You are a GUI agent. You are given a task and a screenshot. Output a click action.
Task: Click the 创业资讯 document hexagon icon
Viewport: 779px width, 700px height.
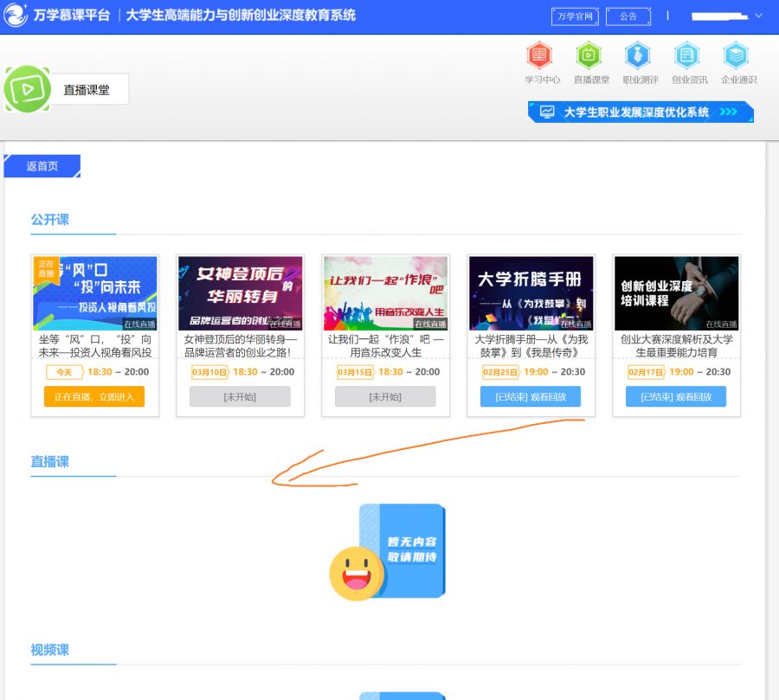tap(687, 56)
